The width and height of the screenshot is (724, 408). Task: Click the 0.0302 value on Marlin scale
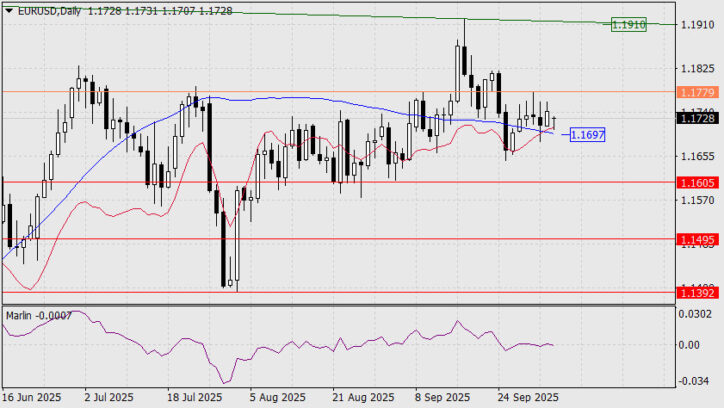(x=696, y=314)
